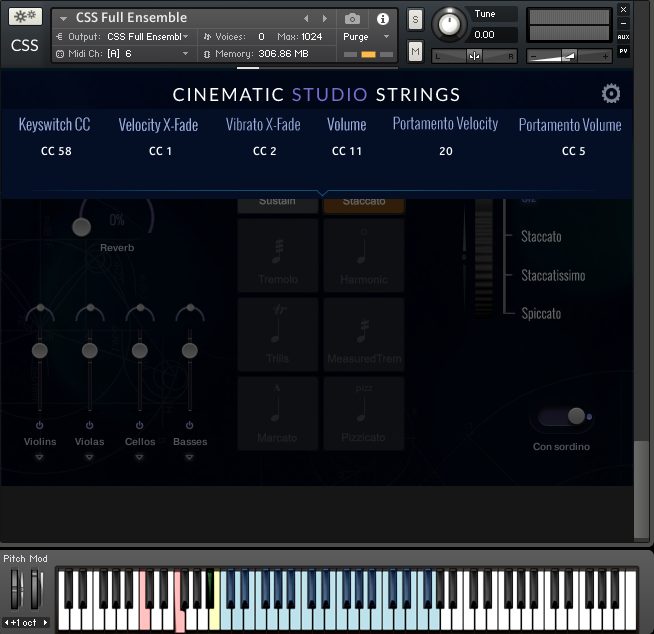Toggle the Violins power icon
Viewport: 654px width, 634px height.
[x=39, y=425]
